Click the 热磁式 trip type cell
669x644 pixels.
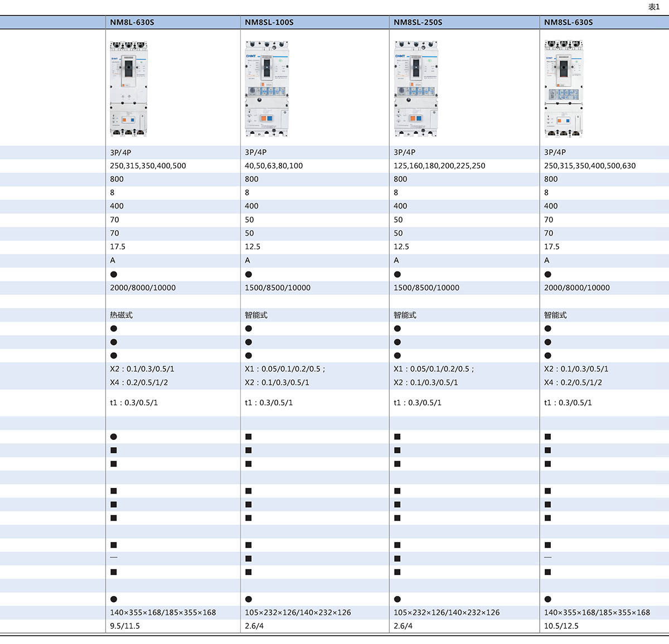(x=122, y=315)
